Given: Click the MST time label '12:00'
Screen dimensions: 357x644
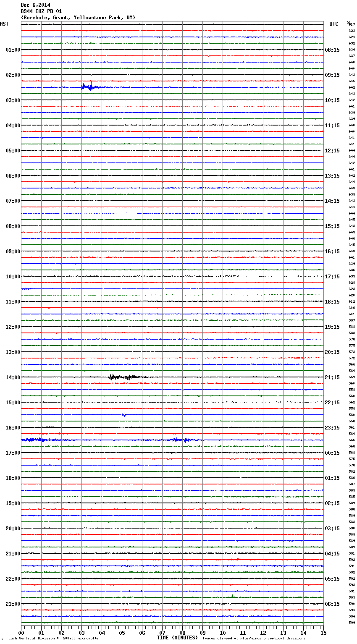Looking at the screenshot, I should (x=13, y=327).
